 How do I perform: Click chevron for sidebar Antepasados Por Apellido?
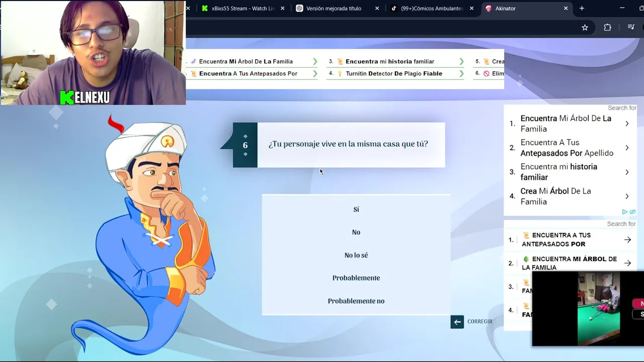(627, 148)
